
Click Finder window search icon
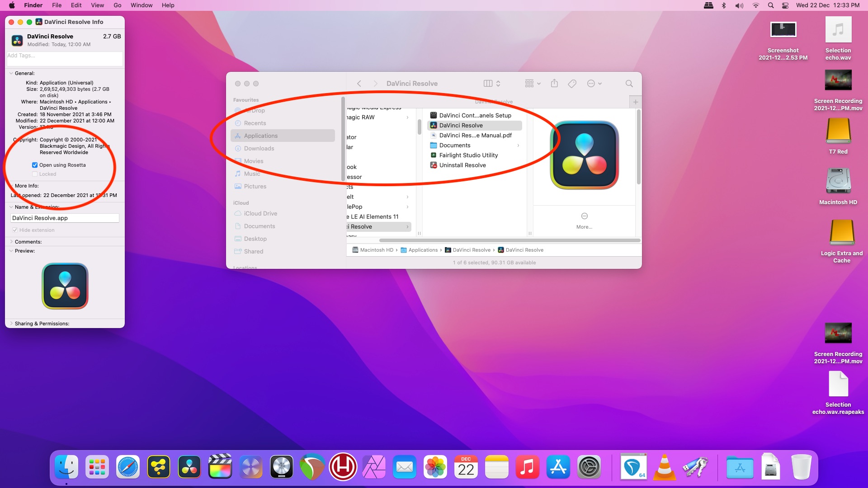click(x=629, y=84)
